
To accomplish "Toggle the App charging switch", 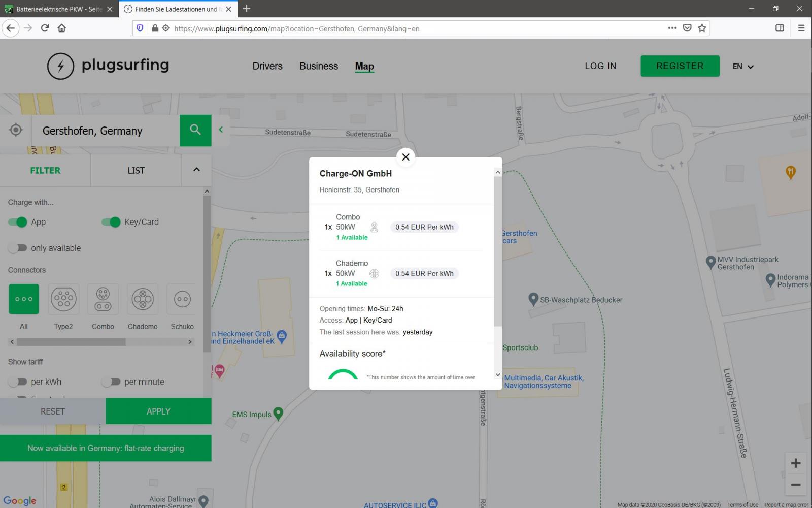I will [18, 222].
